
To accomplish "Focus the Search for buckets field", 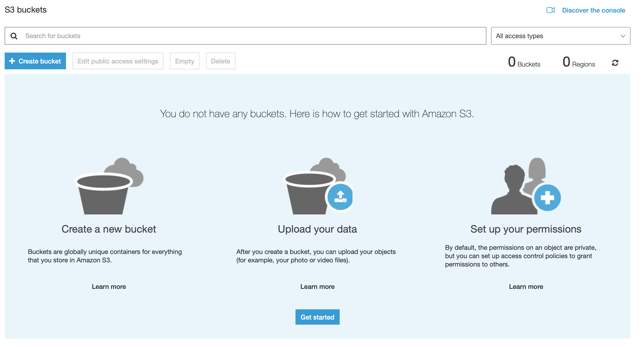I will point(250,36).
